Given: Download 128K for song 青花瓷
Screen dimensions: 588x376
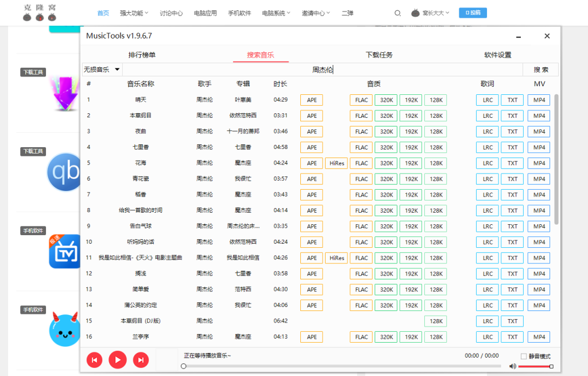Looking at the screenshot, I should (x=436, y=179).
